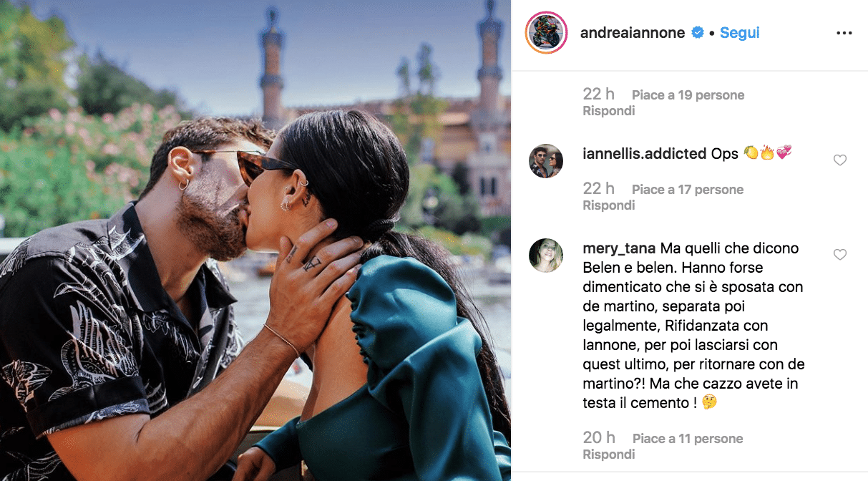Follow andreaiannone via Segui link
Screen dimensions: 868x481
click(x=739, y=33)
